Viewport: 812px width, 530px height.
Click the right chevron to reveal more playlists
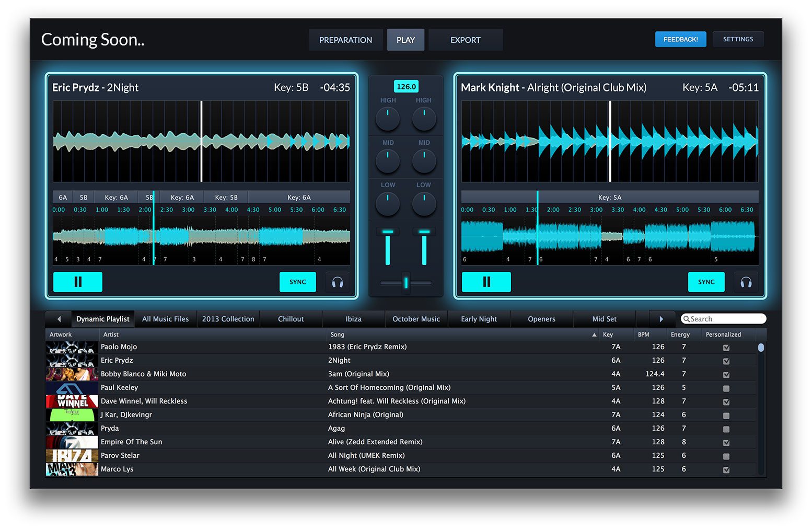pos(662,319)
